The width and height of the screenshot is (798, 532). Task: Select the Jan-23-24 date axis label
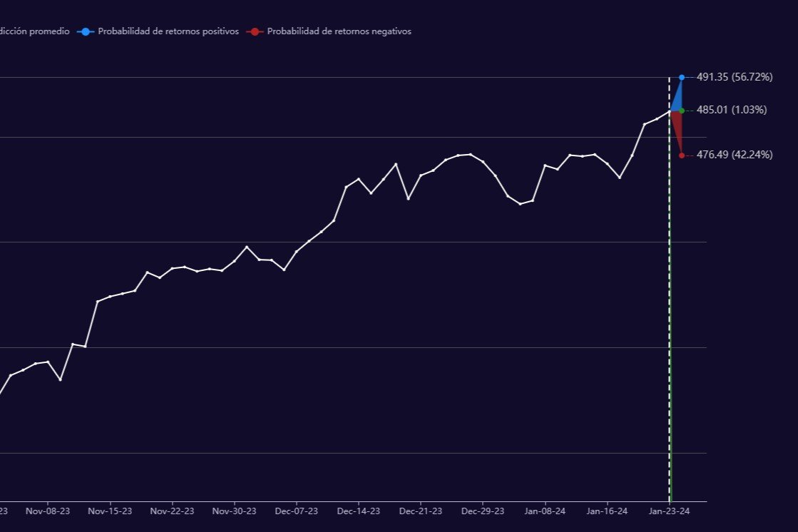(x=669, y=511)
